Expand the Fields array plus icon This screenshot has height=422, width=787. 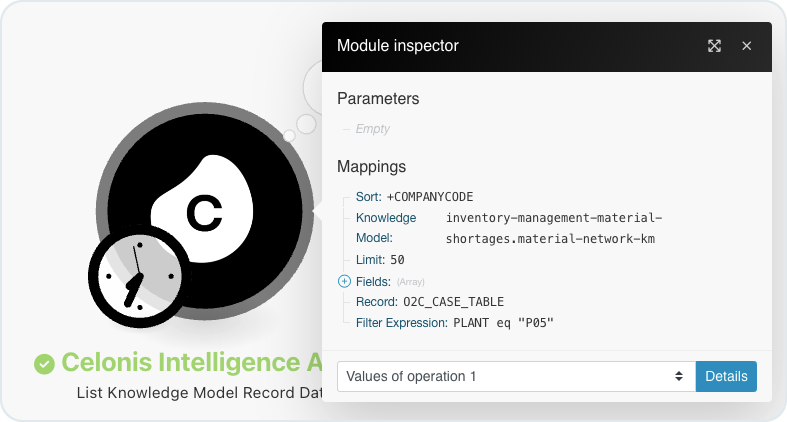click(x=344, y=282)
